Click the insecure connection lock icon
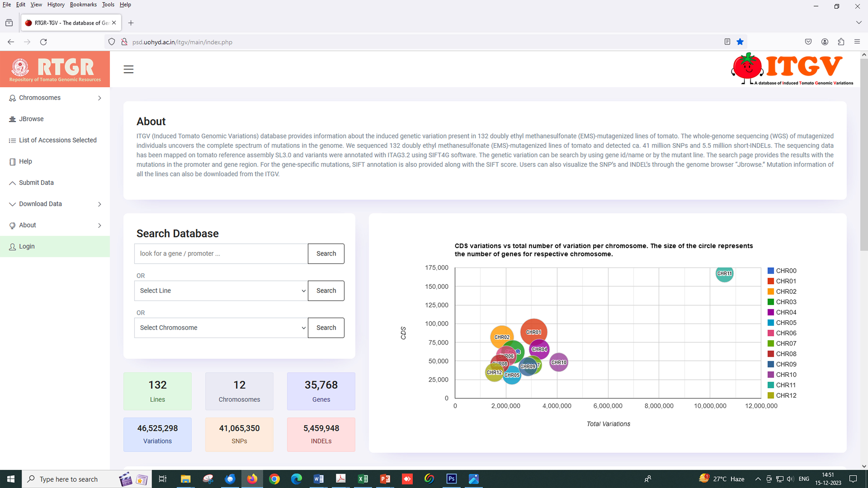The width and height of the screenshot is (868, 488). [124, 42]
